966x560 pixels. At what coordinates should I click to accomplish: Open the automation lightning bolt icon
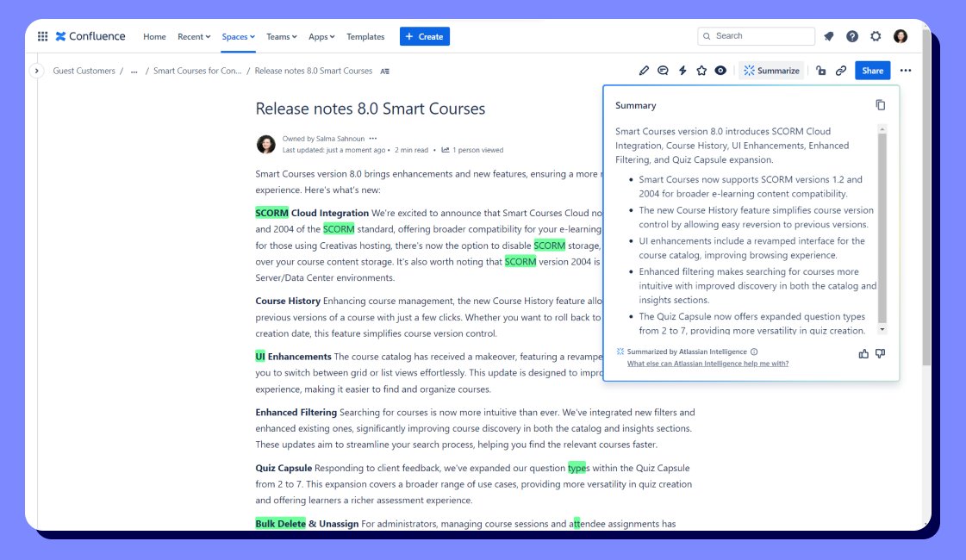[682, 71]
